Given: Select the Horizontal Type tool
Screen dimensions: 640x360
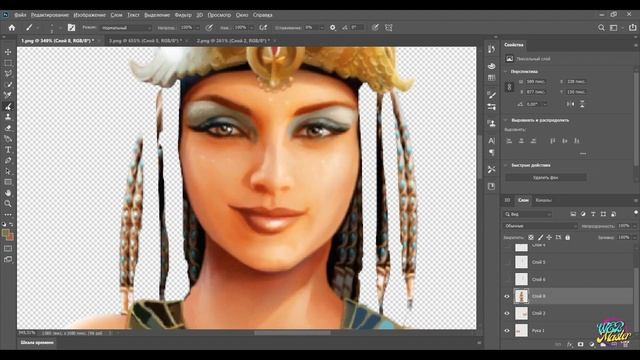Looking at the screenshot, I should tap(8, 150).
